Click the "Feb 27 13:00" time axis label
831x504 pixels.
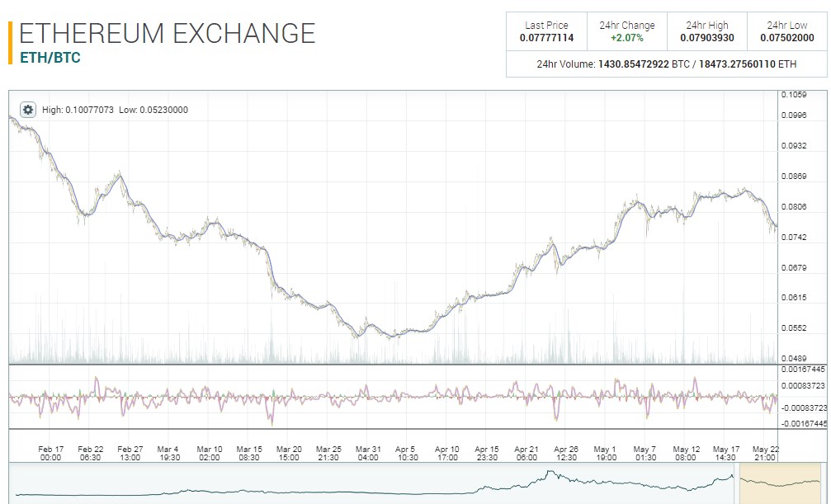[x=130, y=453]
